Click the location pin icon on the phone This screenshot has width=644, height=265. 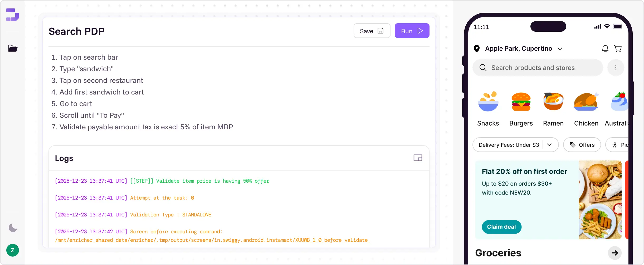click(476, 49)
